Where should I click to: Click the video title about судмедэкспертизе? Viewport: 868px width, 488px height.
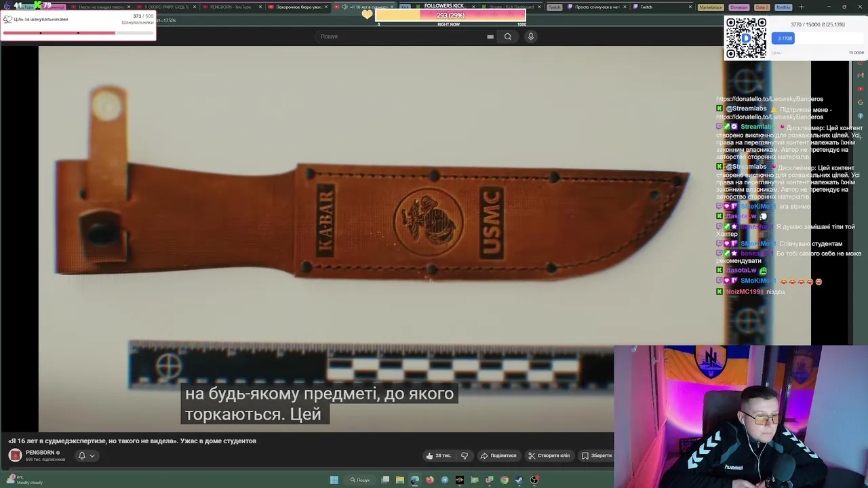pyautogui.click(x=132, y=441)
